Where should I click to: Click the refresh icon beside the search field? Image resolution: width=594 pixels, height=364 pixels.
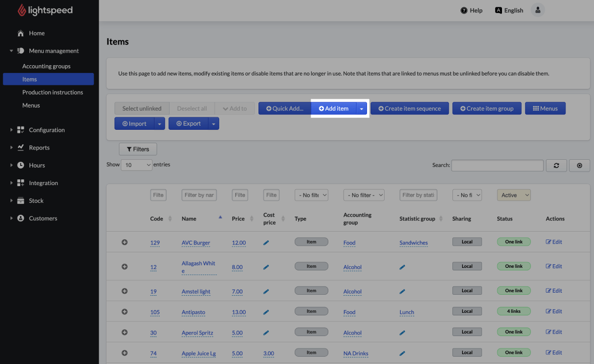556,165
